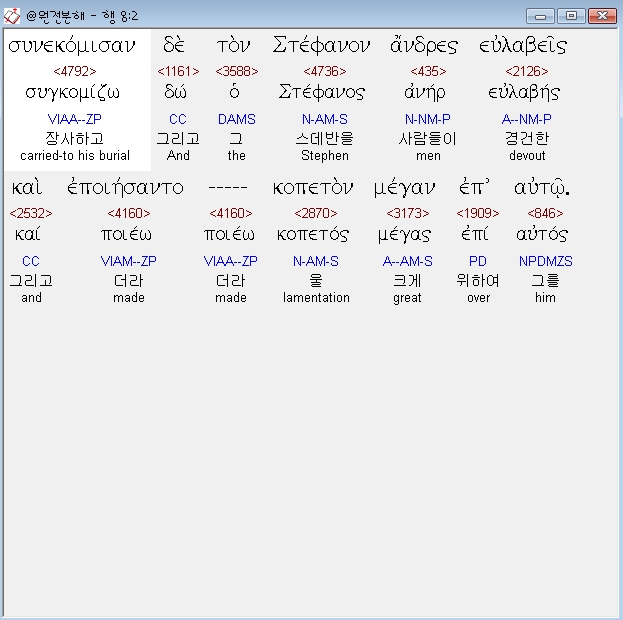Close the 원전분해 window
The width and height of the screenshot is (623, 620).
[602, 16]
